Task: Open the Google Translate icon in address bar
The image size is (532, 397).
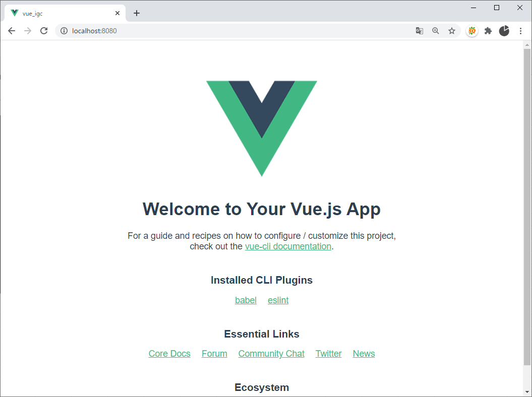Action: [x=420, y=31]
